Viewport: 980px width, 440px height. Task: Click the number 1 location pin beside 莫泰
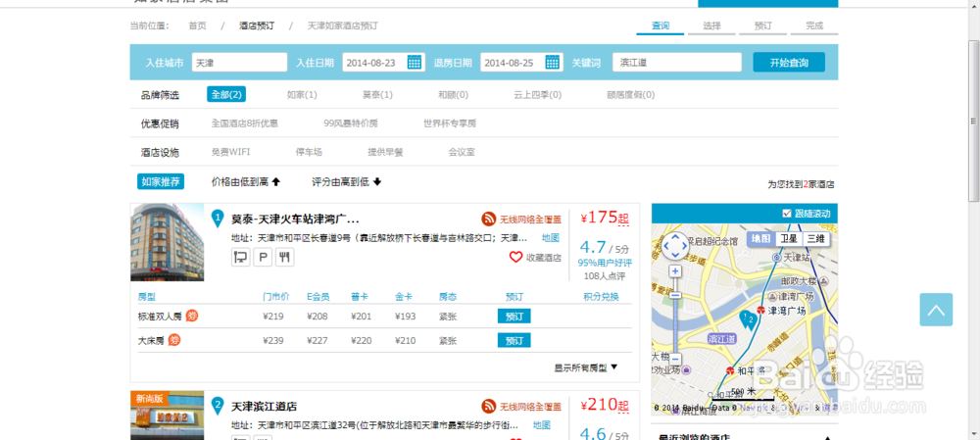(x=218, y=219)
